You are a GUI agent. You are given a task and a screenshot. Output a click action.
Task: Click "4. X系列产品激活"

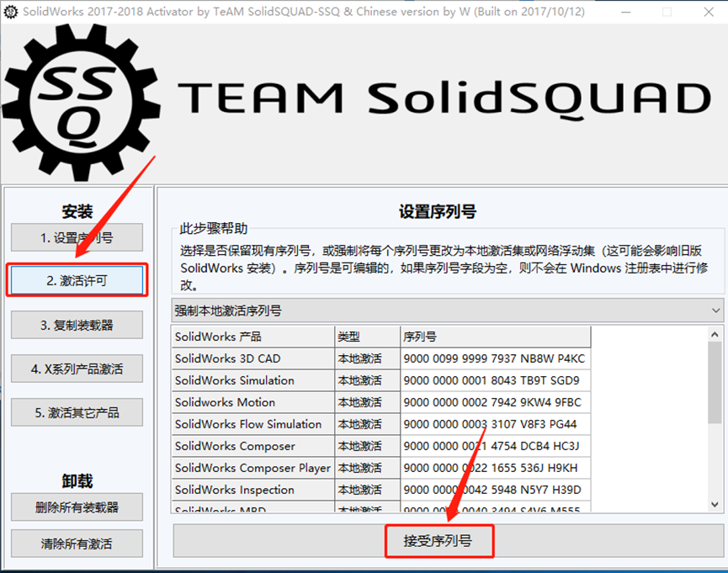point(77,369)
